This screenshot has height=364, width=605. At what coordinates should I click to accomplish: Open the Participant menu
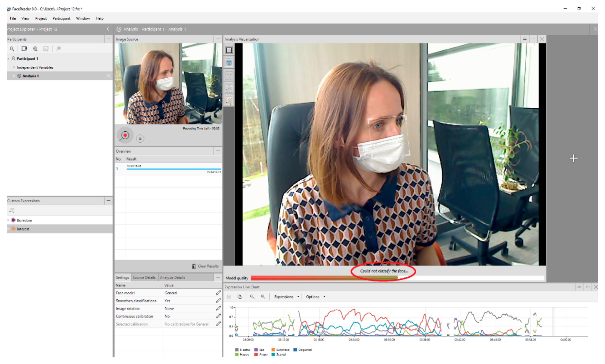coord(61,18)
